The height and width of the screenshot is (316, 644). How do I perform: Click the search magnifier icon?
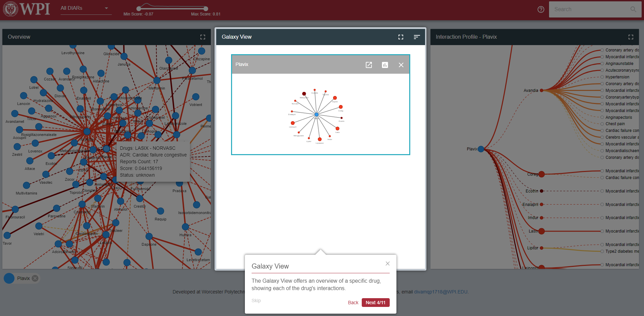634,9
